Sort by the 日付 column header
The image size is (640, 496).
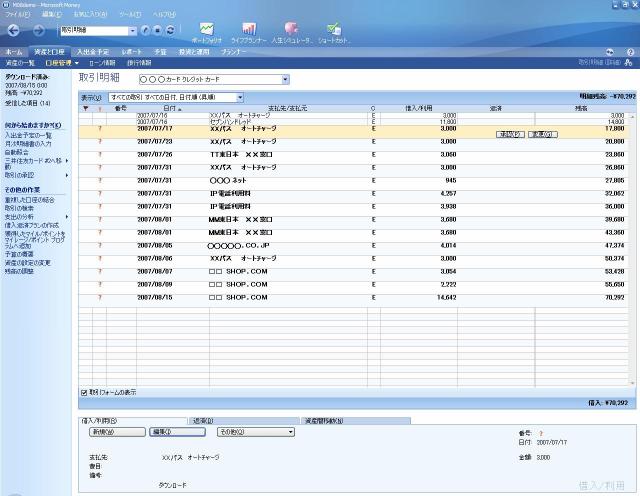172,109
